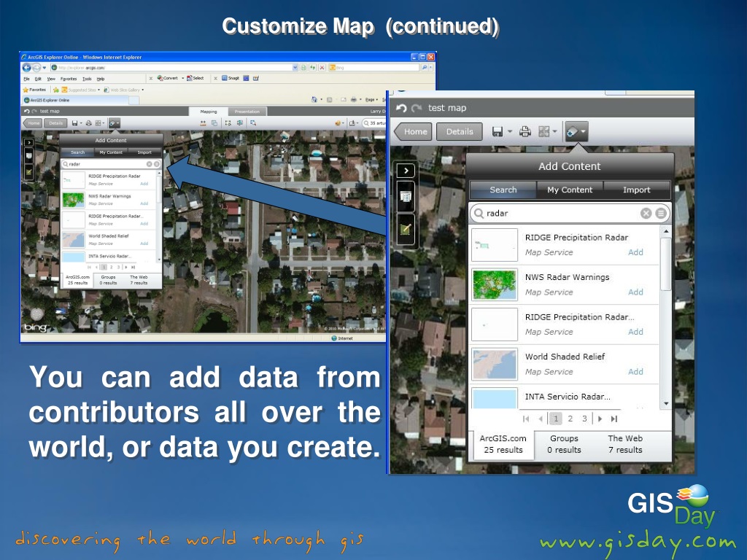Click the Convert toolbar button in IE
747x560 pixels.
click(168, 78)
